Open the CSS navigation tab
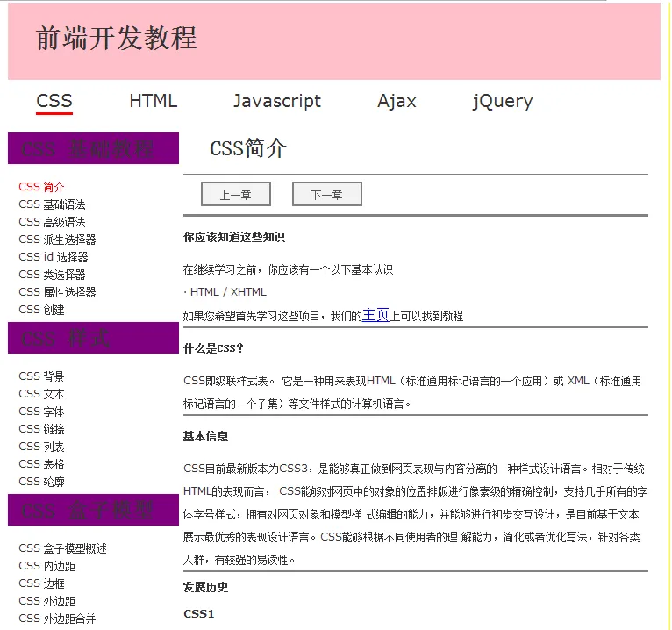This screenshot has width=672, height=630. click(x=54, y=101)
